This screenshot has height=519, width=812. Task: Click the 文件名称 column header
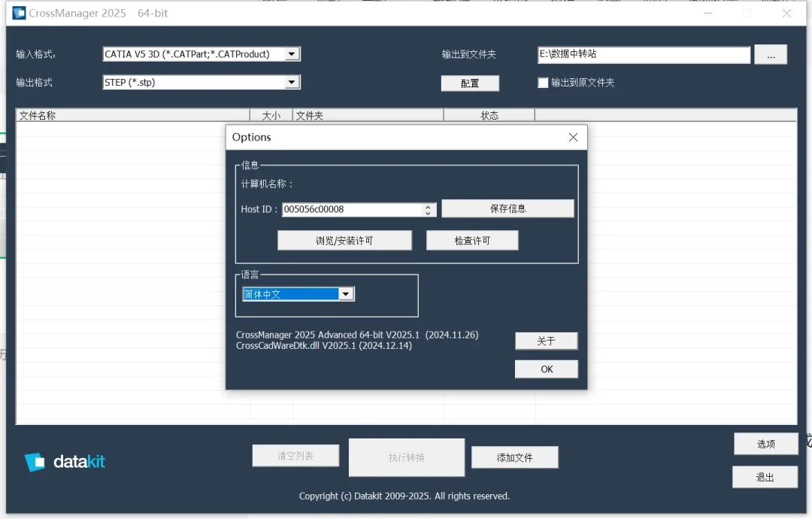[x=133, y=116]
